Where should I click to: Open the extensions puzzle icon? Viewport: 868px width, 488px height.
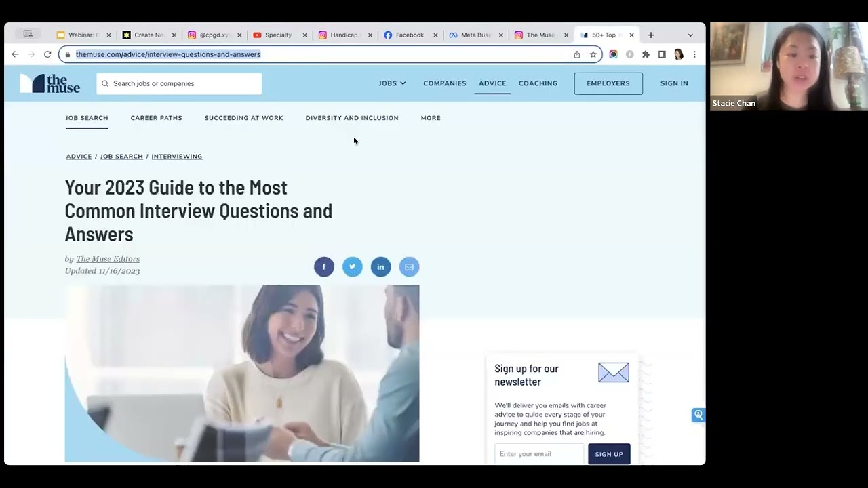pos(646,54)
